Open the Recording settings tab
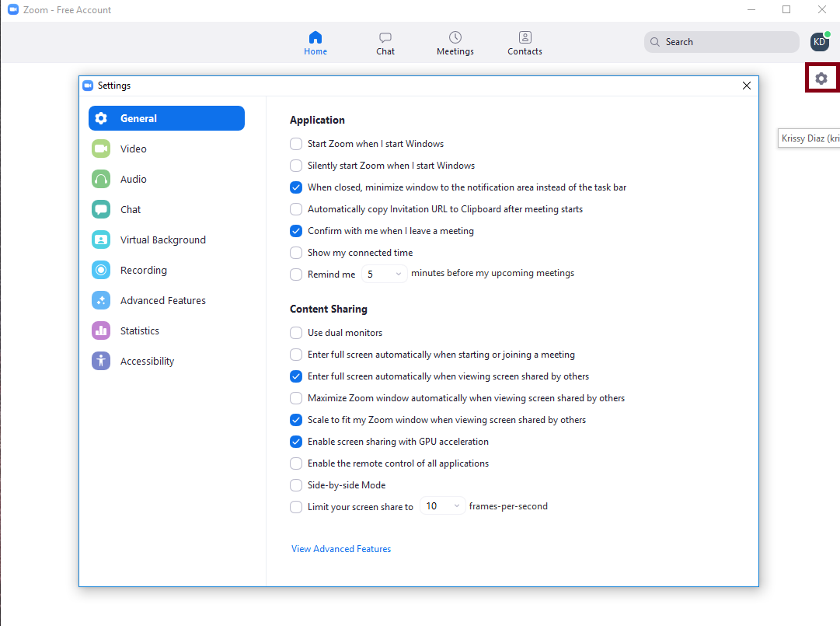The image size is (840, 626). coord(166,270)
